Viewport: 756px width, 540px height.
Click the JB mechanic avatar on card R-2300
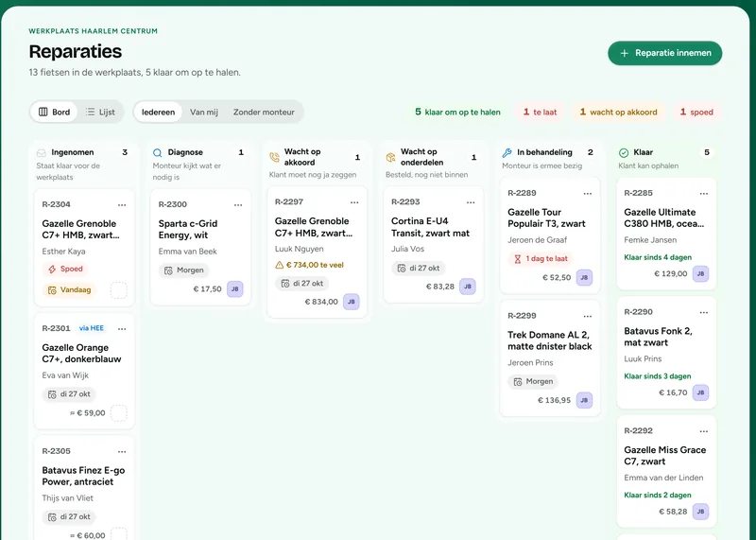[x=234, y=289]
